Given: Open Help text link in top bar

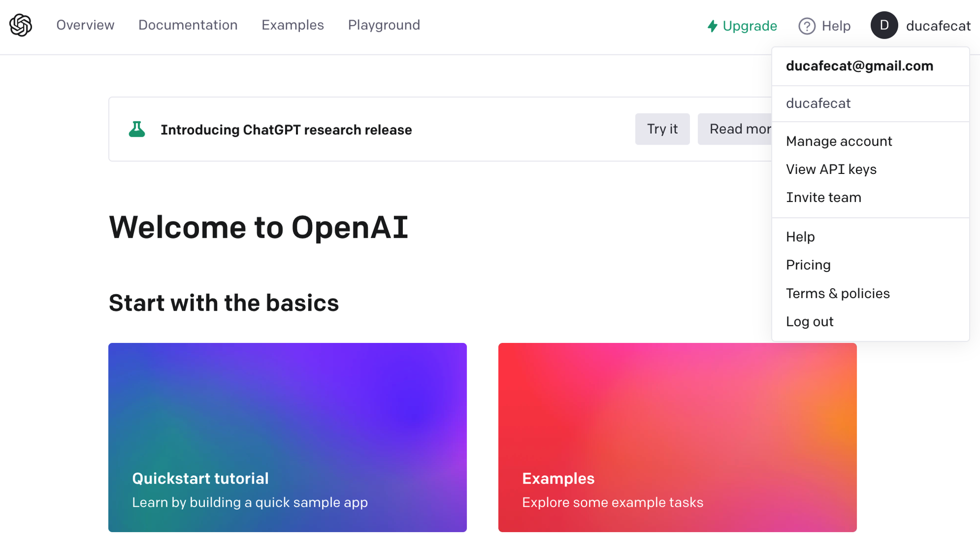Looking at the screenshot, I should pos(836,26).
